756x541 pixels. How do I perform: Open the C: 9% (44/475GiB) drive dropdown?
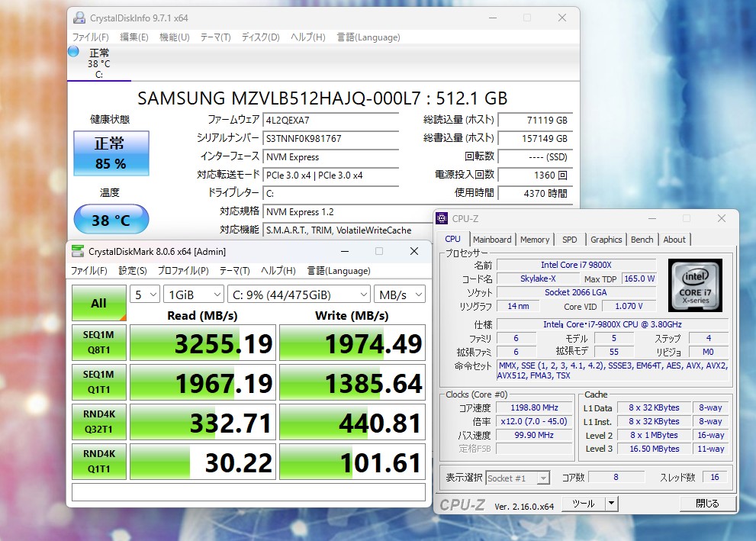click(x=299, y=295)
